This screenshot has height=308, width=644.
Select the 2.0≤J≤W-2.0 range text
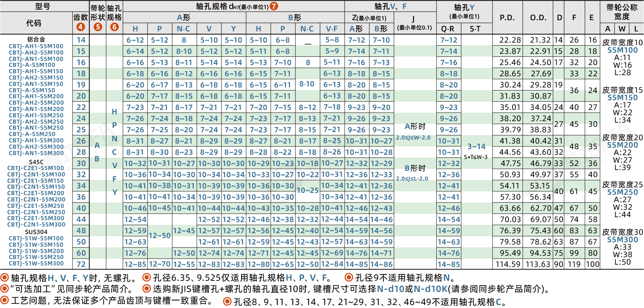pos(413,138)
